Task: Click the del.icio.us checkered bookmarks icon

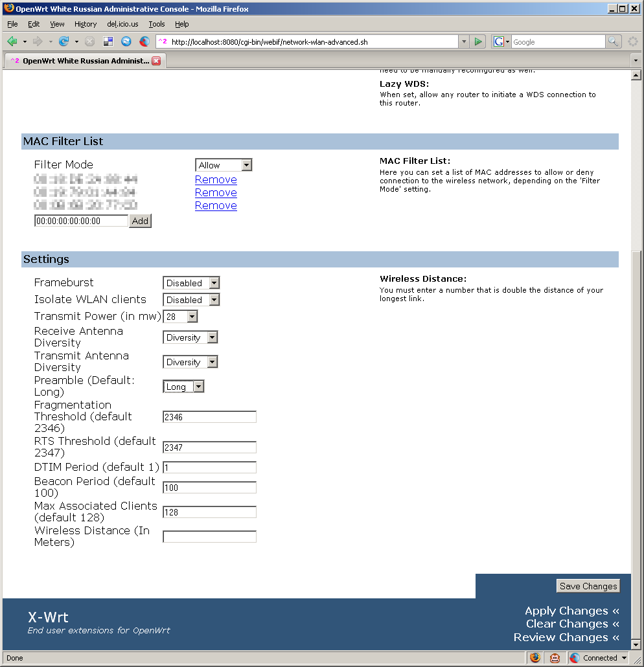Action: tap(108, 41)
